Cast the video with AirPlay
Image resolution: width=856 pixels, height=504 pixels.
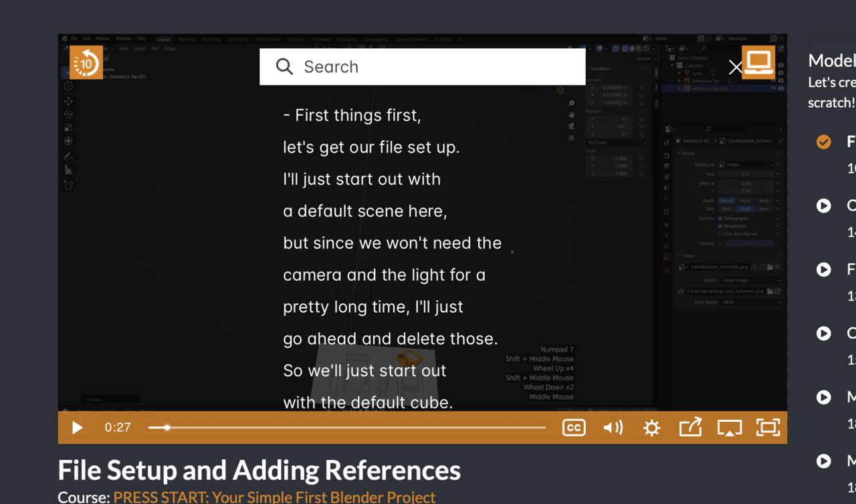(729, 428)
